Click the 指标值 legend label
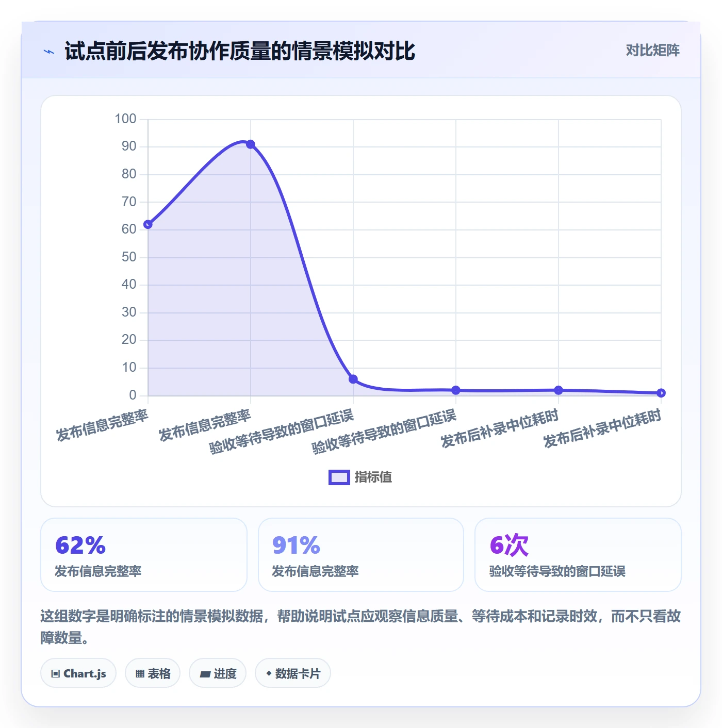 (373, 477)
